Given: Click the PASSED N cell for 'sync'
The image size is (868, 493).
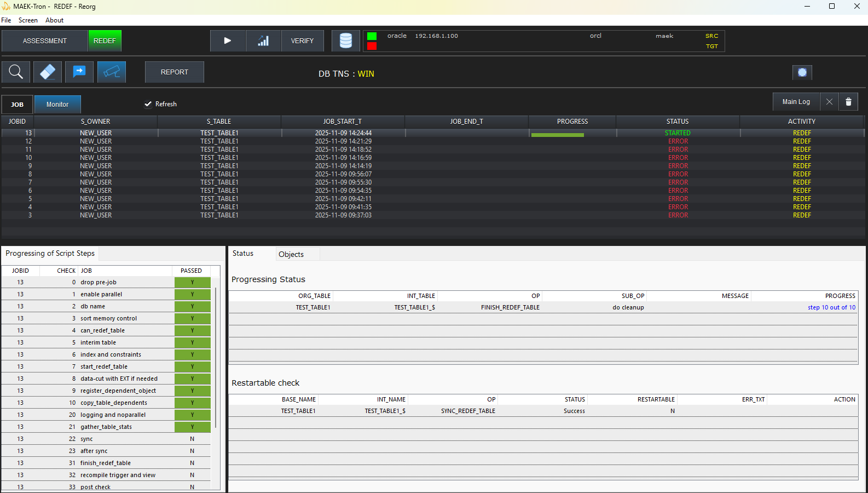Looking at the screenshot, I should point(192,439).
